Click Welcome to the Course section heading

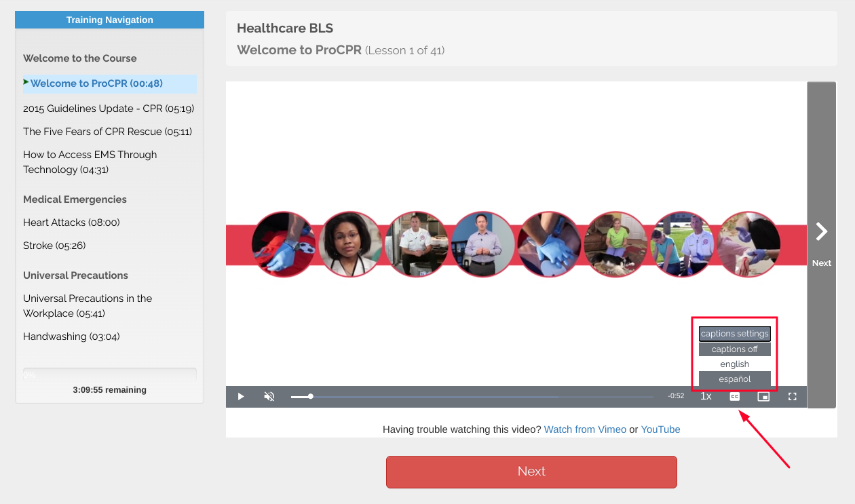coord(80,58)
